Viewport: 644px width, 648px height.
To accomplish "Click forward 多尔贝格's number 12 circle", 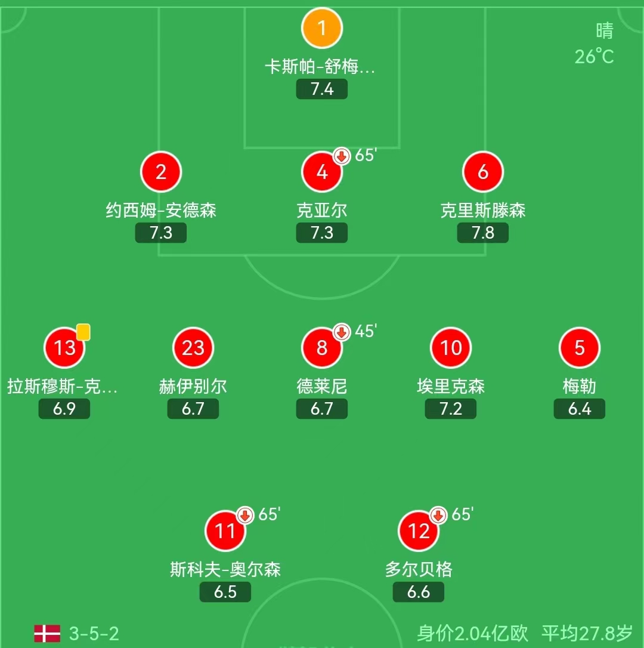I will 418,532.
